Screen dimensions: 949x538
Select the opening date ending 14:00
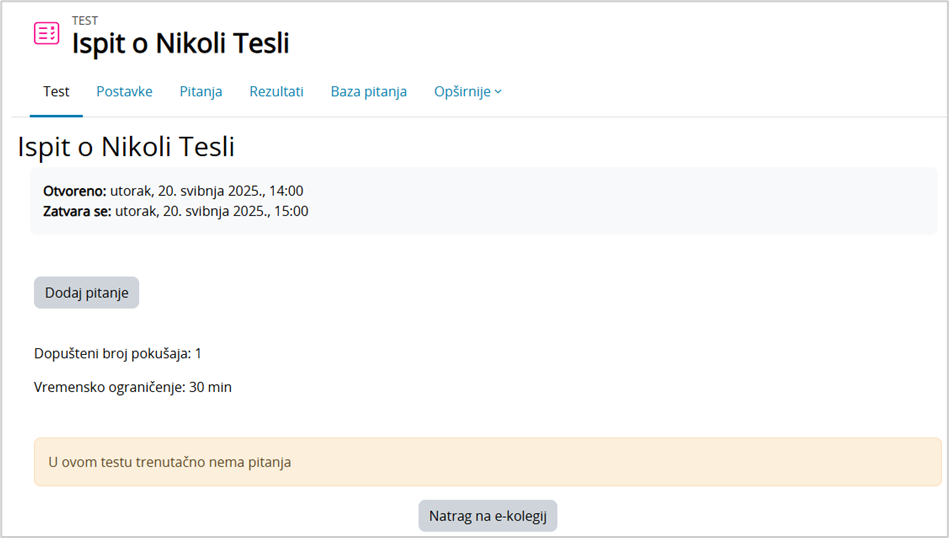point(206,191)
